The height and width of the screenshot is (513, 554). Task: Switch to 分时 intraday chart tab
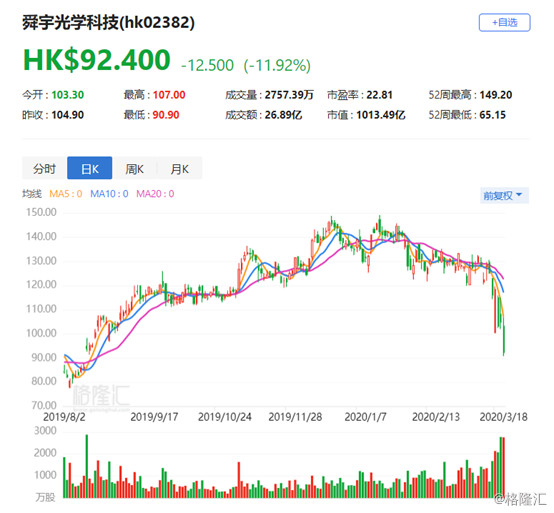[x=45, y=169]
